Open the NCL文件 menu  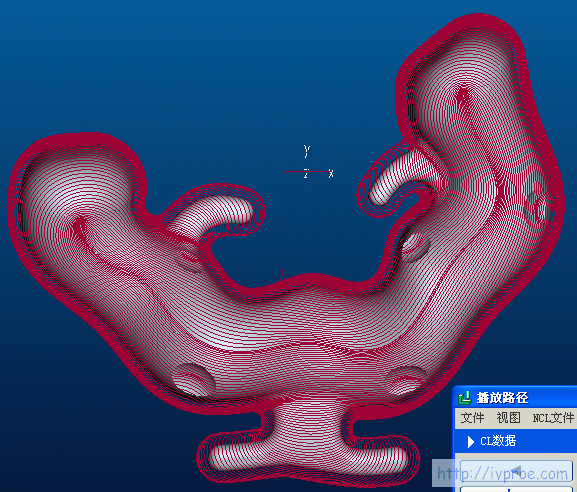(554, 418)
